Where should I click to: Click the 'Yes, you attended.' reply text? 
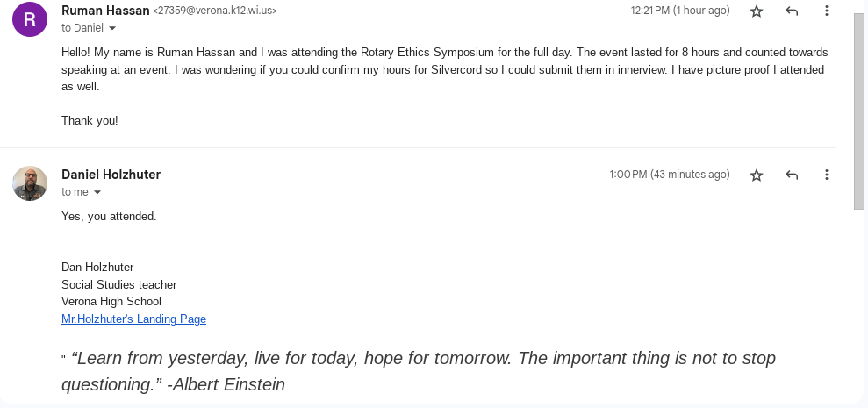pos(109,216)
